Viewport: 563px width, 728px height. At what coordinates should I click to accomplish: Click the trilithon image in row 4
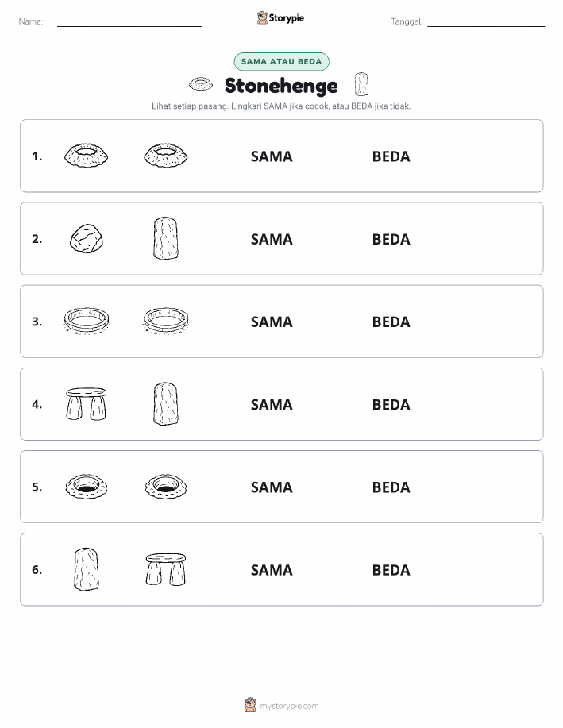tap(87, 404)
